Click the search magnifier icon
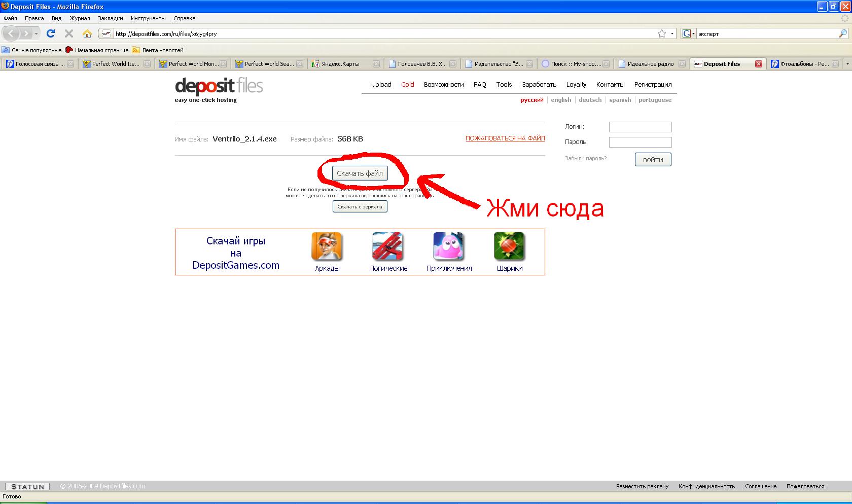 point(843,33)
